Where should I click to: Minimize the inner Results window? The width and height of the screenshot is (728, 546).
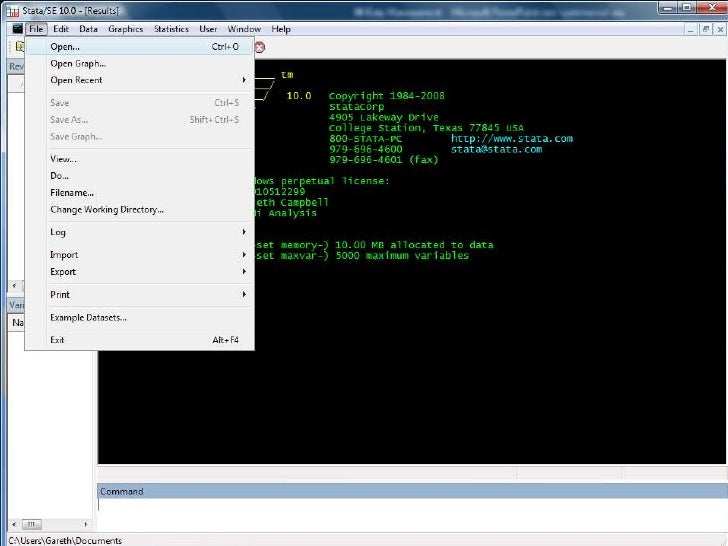click(x=691, y=29)
